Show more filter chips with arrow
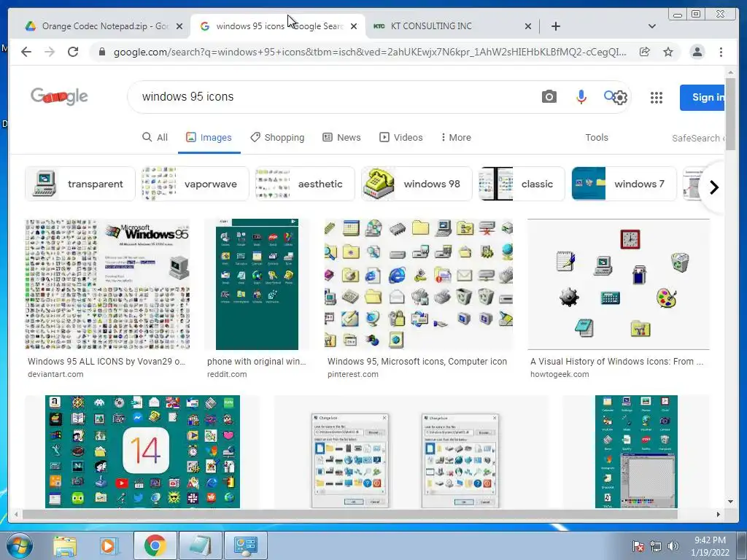 tap(713, 187)
